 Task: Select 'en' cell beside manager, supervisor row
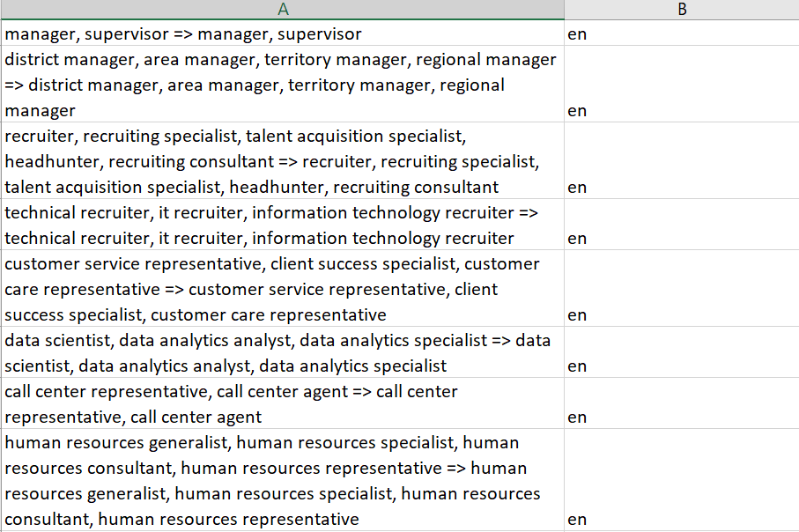(x=682, y=33)
